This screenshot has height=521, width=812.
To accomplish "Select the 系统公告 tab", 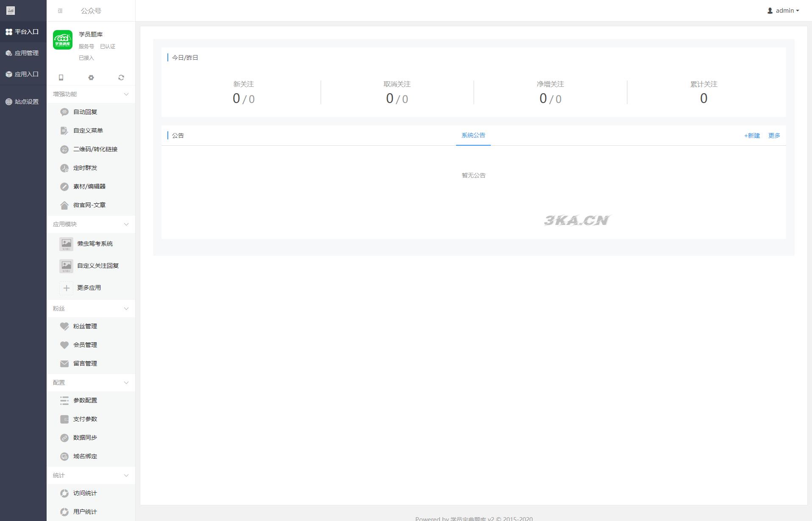I will coord(473,136).
